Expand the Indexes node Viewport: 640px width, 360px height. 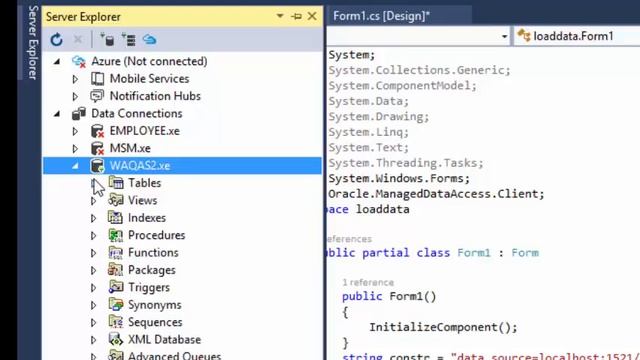coord(93,218)
